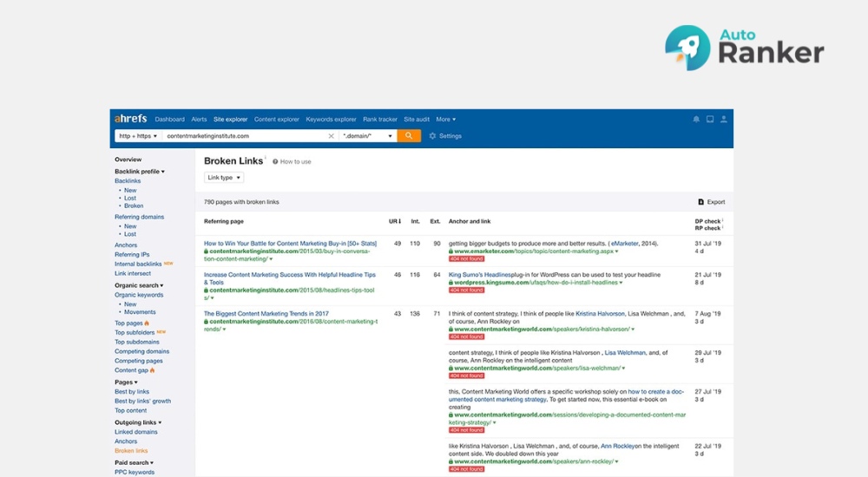Collapse the Organic search section
Screen dimensions: 868x477
click(139, 285)
